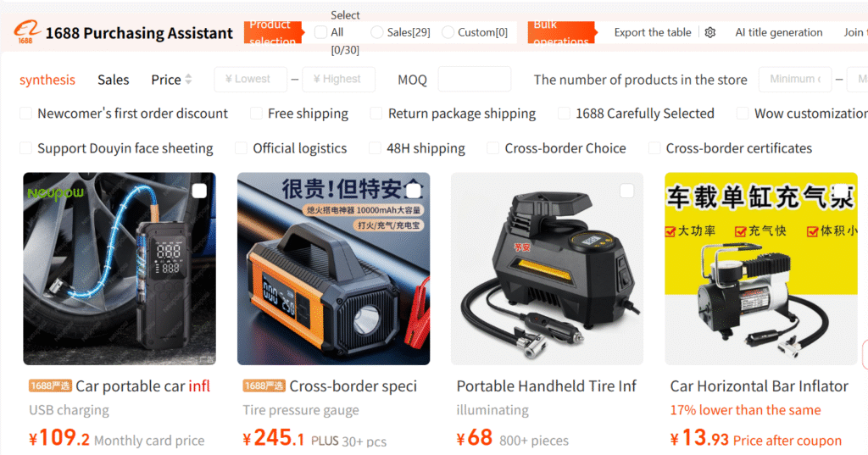Screen dimensions: 868x455
Task: Select the Sales[29] radio option
Action: [x=377, y=32]
